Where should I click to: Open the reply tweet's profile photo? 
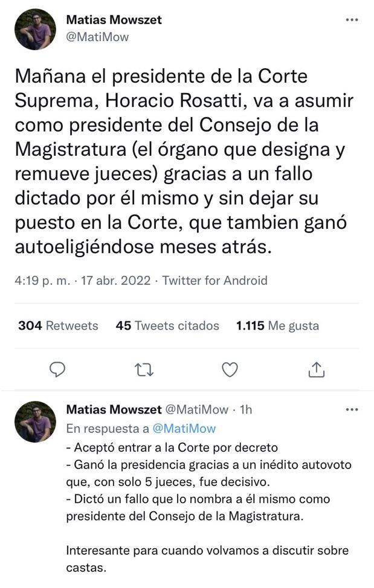36,421
